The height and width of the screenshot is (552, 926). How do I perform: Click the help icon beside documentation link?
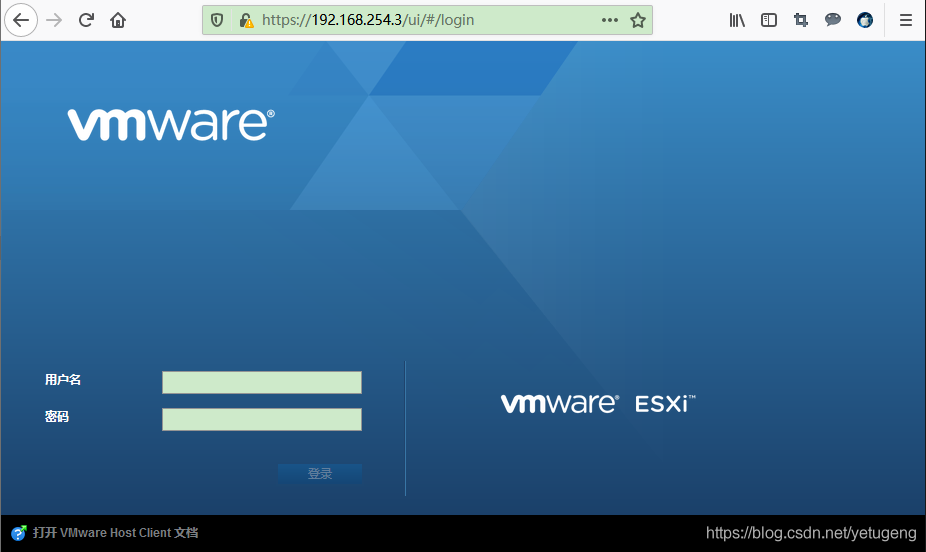[19, 533]
